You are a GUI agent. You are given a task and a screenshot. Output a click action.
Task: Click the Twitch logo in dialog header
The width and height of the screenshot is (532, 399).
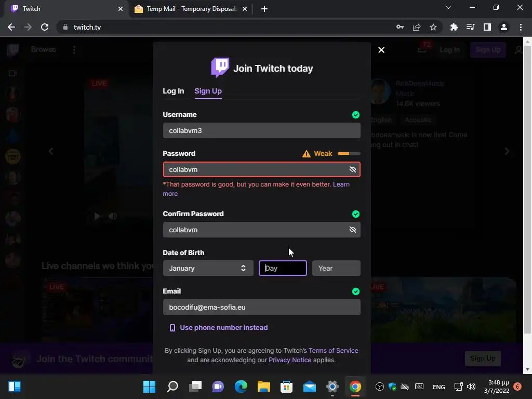click(x=220, y=67)
